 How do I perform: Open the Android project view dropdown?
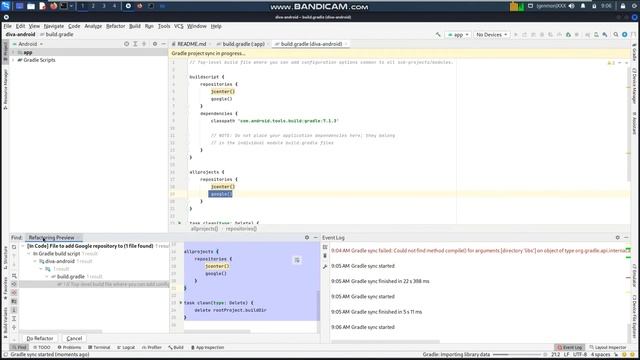pos(28,44)
